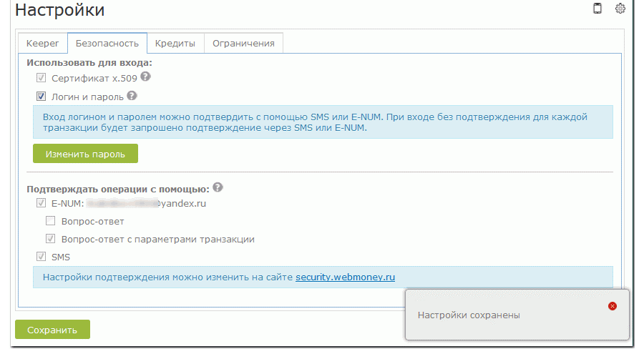This screenshot has height=349, width=644.
Task: Toggle the SMS confirmation checkbox
Action: coord(42,257)
